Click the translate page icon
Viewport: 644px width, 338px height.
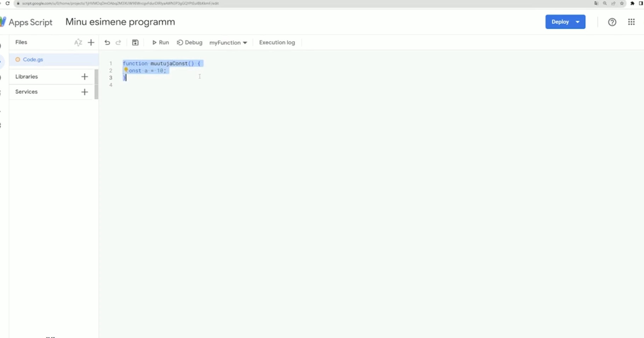tap(596, 3)
